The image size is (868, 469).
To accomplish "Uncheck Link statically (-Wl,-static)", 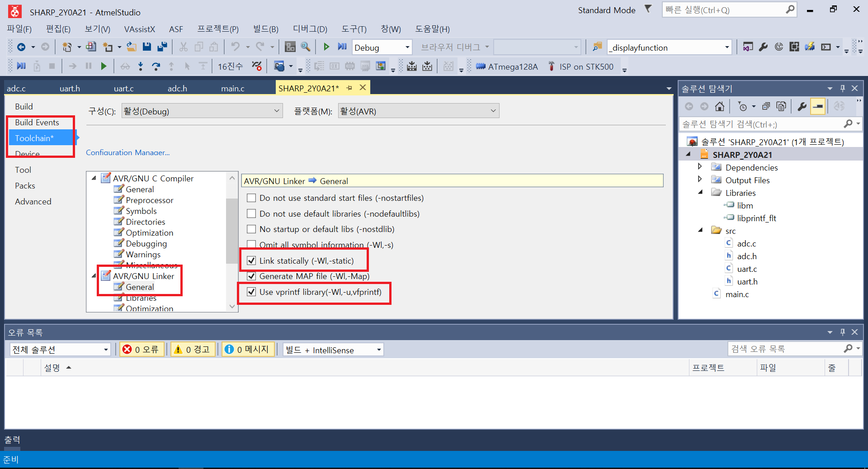I will point(251,261).
